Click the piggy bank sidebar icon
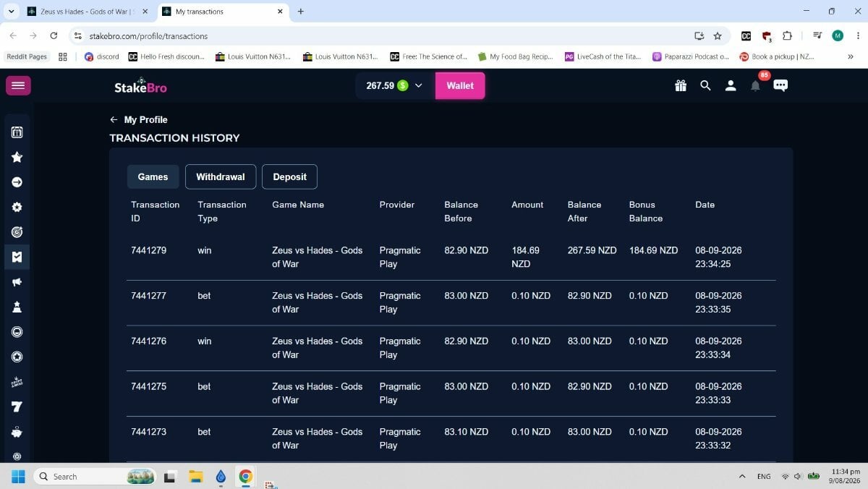Screen dimensions: 868x489 pos(17,432)
